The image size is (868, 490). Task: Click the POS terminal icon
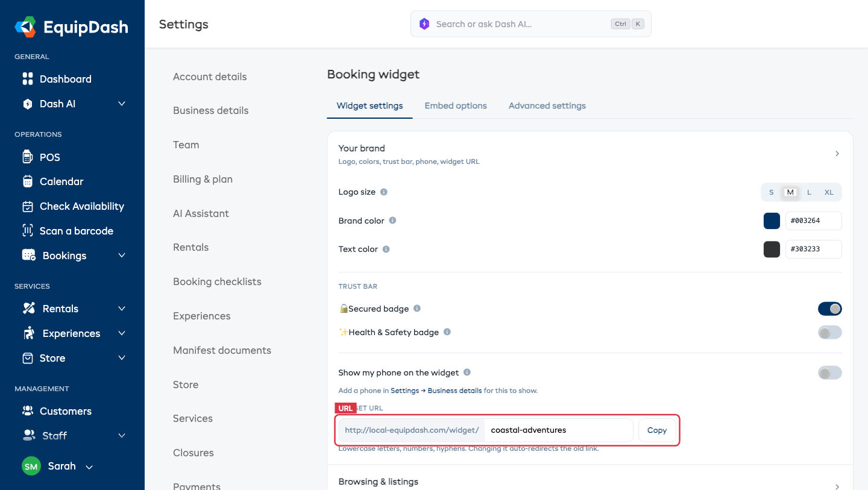click(x=27, y=157)
